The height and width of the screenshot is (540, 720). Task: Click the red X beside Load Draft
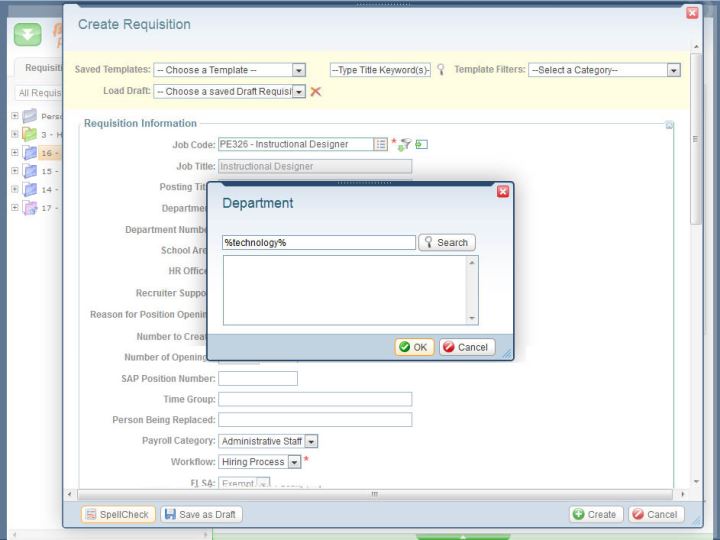tap(316, 91)
